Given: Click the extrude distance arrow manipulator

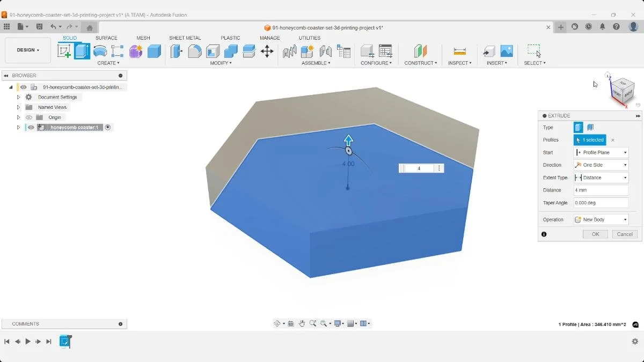Looking at the screenshot, I should click(349, 141).
